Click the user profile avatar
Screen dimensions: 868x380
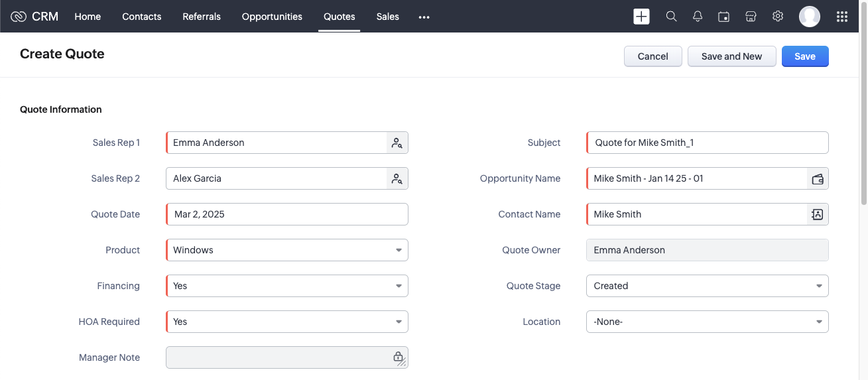coord(810,17)
